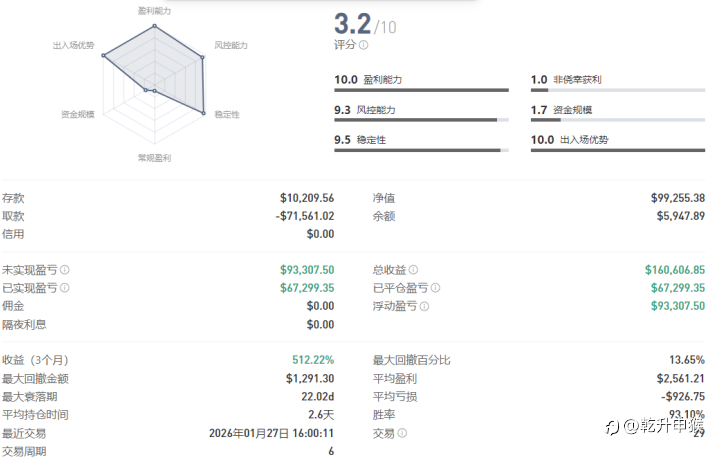Click the 稳定性 score progress bar
This screenshot has width=712, height=458.
(x=421, y=151)
